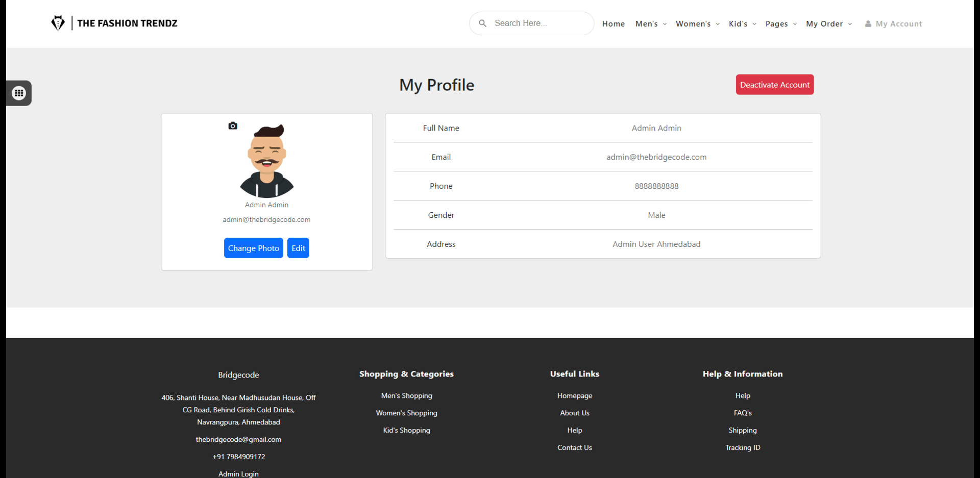
Task: Click Admin Login in footer
Action: (238, 474)
